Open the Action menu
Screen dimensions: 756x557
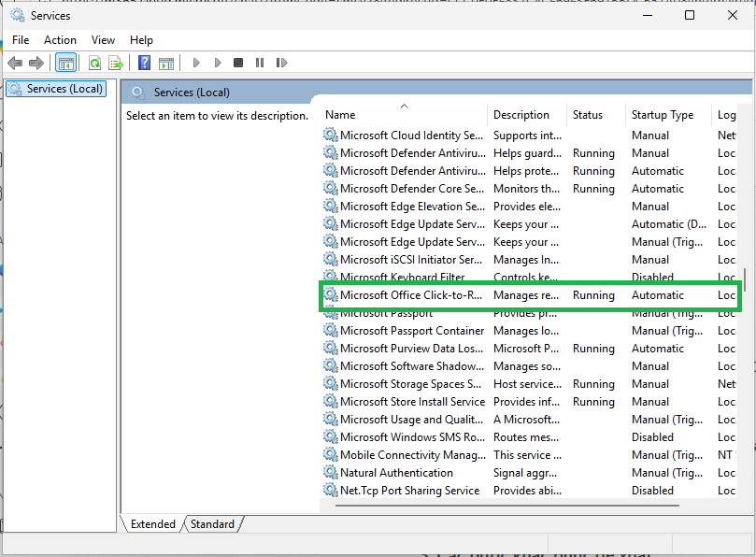(x=60, y=40)
